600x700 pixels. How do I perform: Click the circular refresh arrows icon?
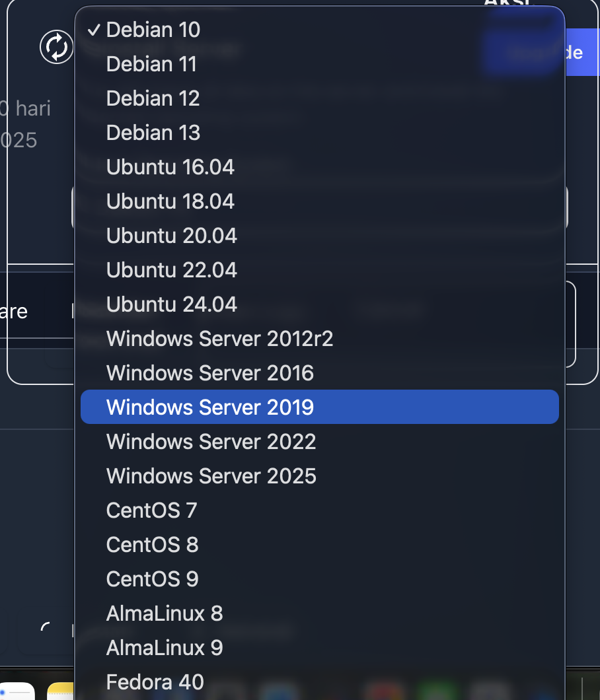click(57, 48)
